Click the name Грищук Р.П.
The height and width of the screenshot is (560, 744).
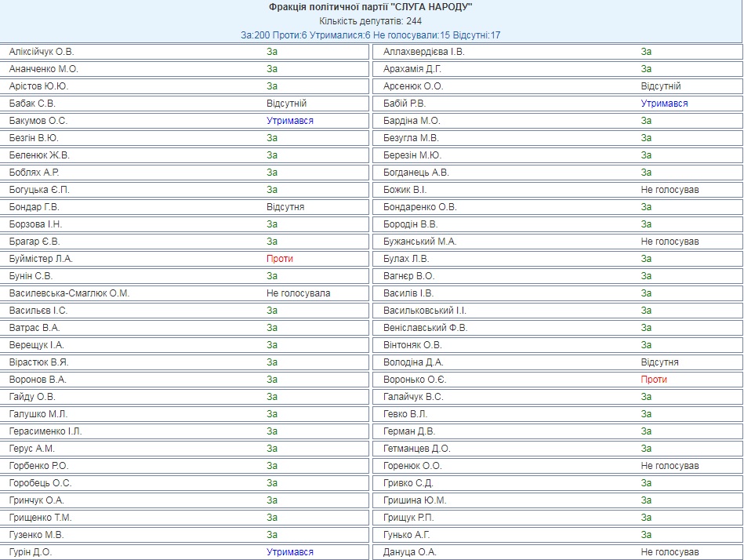[x=408, y=518]
